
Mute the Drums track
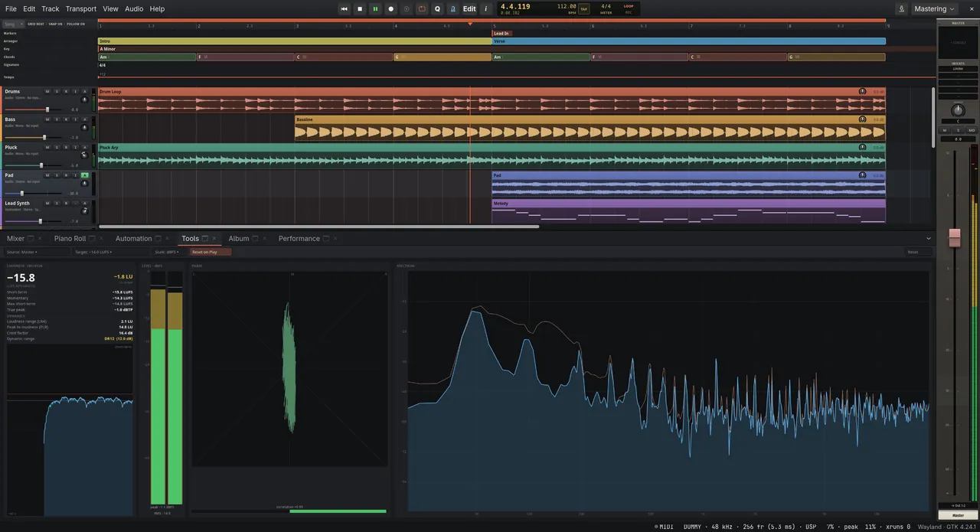pos(47,91)
